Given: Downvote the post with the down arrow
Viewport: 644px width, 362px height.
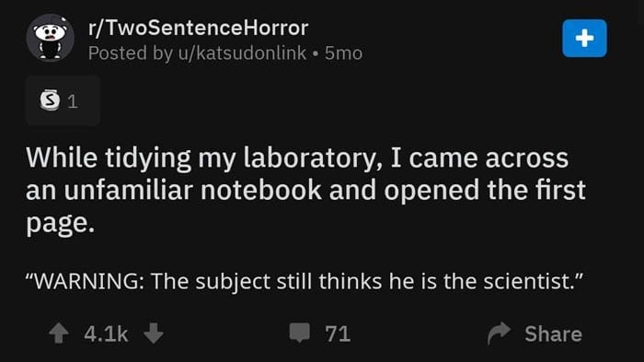Looking at the screenshot, I should [x=154, y=333].
